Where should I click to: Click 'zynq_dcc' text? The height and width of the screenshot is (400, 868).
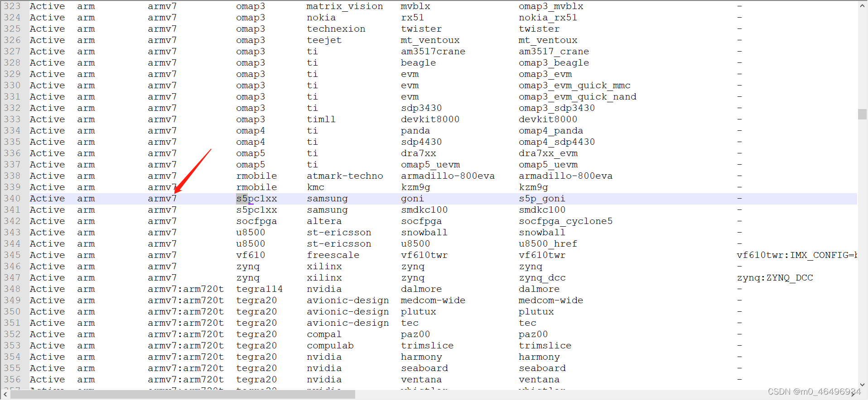(542, 278)
